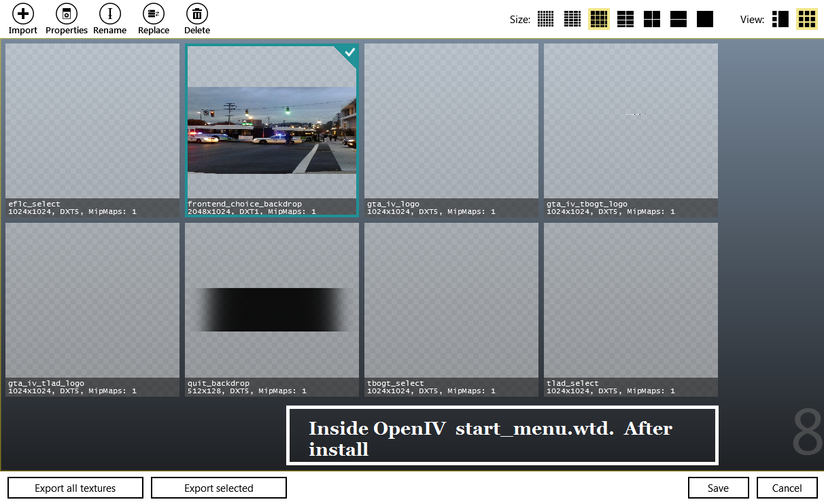This screenshot has height=504, width=824.
Task: Select the tlad_select texture tile
Action: tap(631, 310)
